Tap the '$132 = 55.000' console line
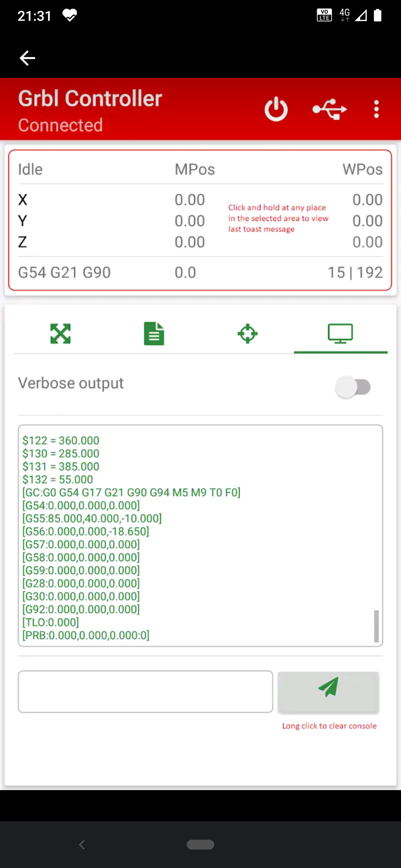 point(58,479)
